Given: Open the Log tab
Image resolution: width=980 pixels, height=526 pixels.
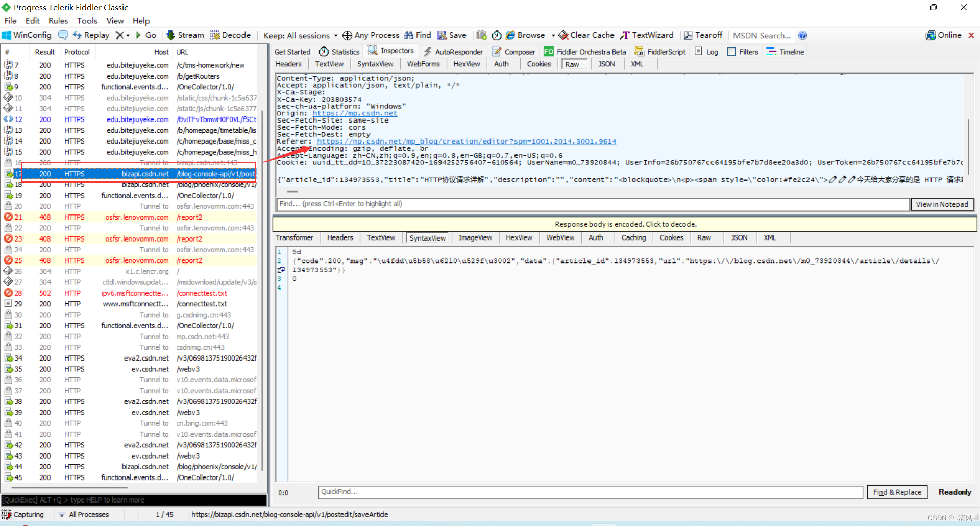Looking at the screenshot, I should [x=706, y=52].
